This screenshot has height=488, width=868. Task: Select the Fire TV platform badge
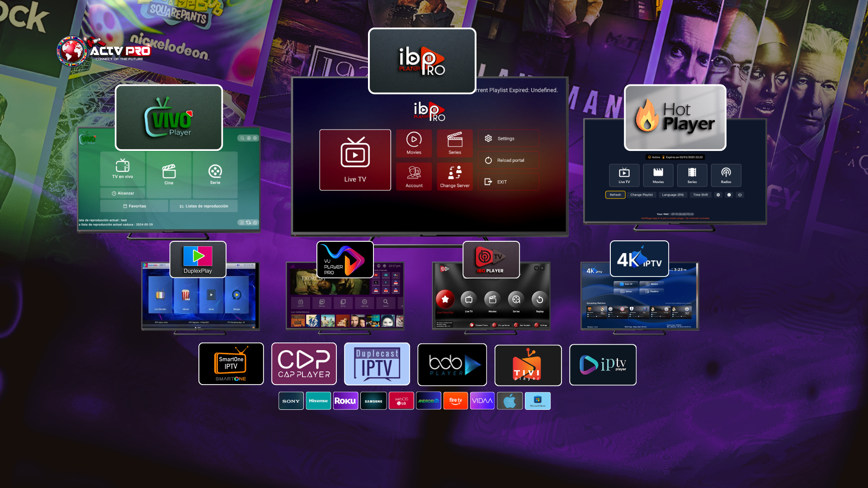[x=455, y=401]
